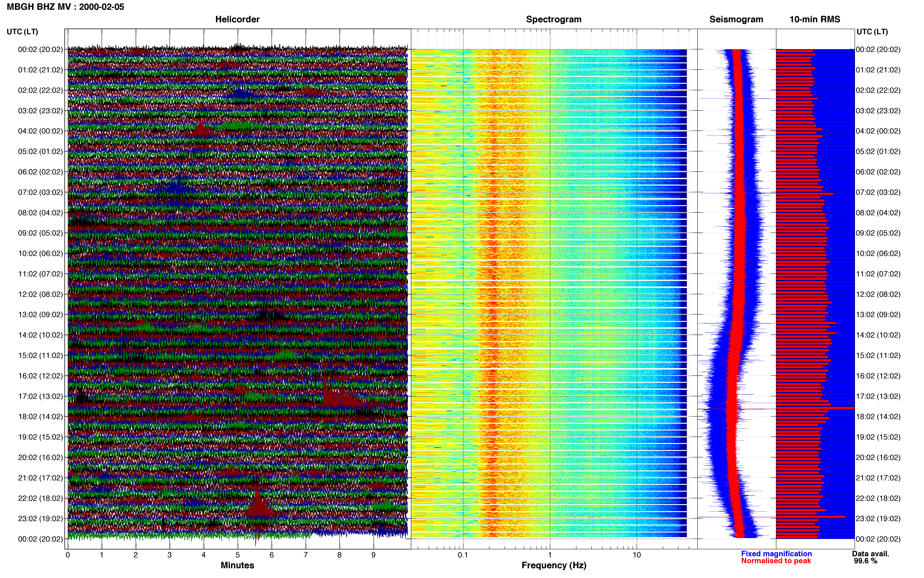Click RMS-side time label 19:02 (15:02)

pos(878,437)
